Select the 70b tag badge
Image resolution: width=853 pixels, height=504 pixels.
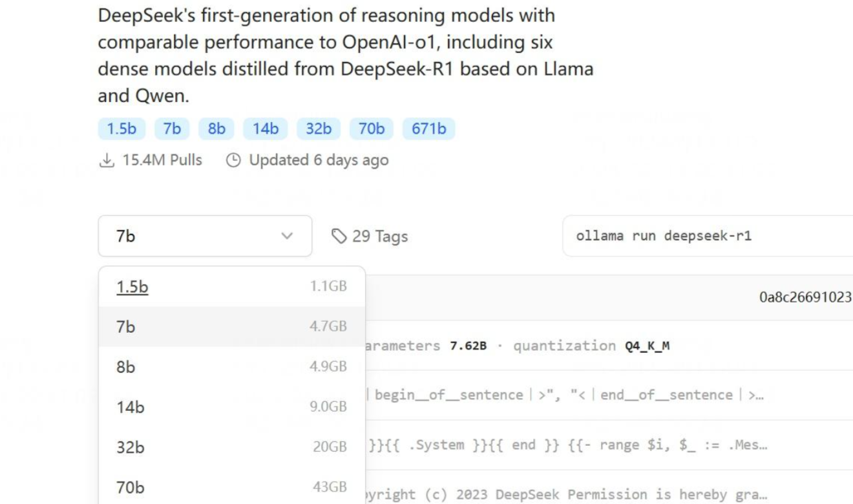[x=372, y=129]
